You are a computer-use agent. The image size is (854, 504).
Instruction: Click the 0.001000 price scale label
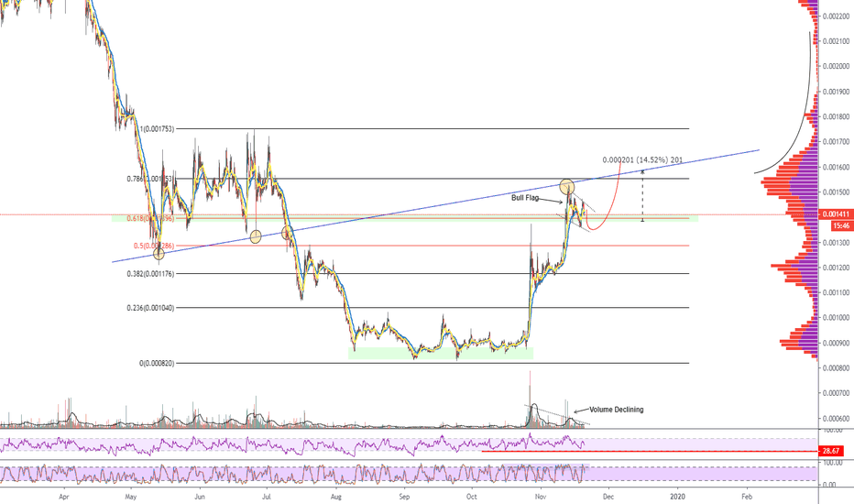coord(836,318)
